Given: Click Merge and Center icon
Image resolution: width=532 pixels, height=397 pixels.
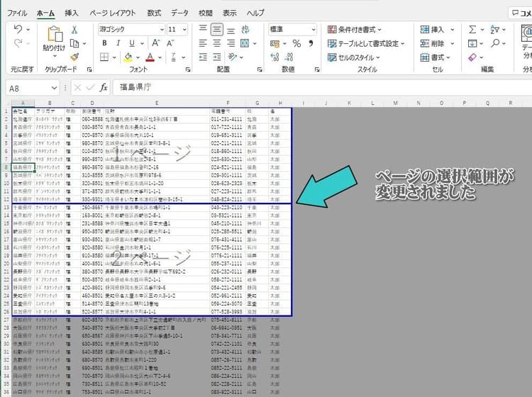Looking at the screenshot, I should click(245, 43).
